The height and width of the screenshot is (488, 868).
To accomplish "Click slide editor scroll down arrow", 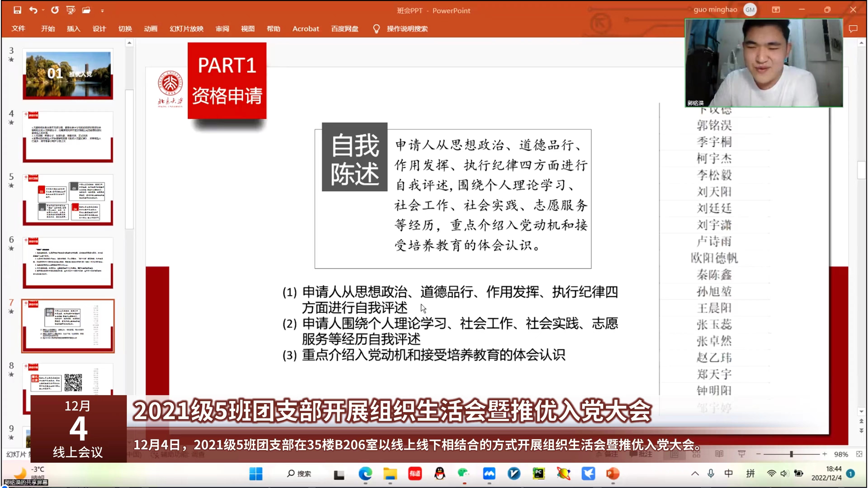I will (861, 412).
